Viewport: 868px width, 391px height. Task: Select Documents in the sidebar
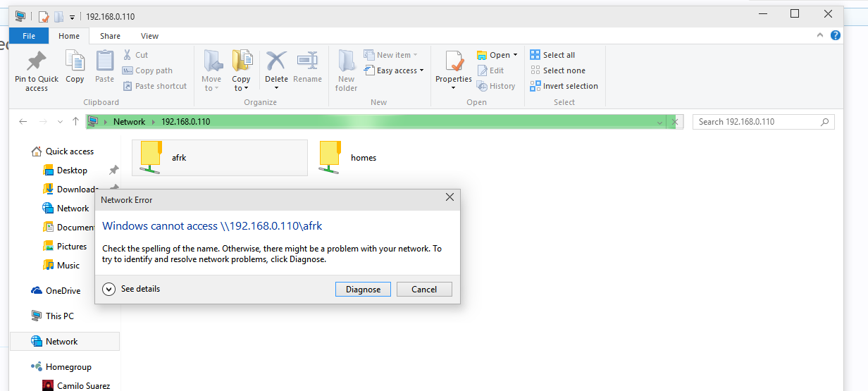pyautogui.click(x=76, y=228)
